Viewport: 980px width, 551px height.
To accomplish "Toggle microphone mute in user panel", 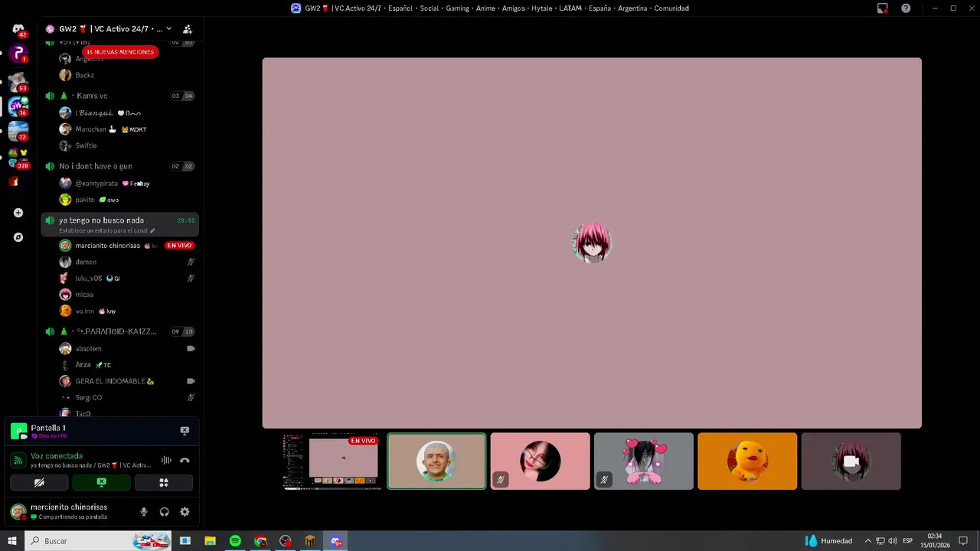I will [143, 512].
